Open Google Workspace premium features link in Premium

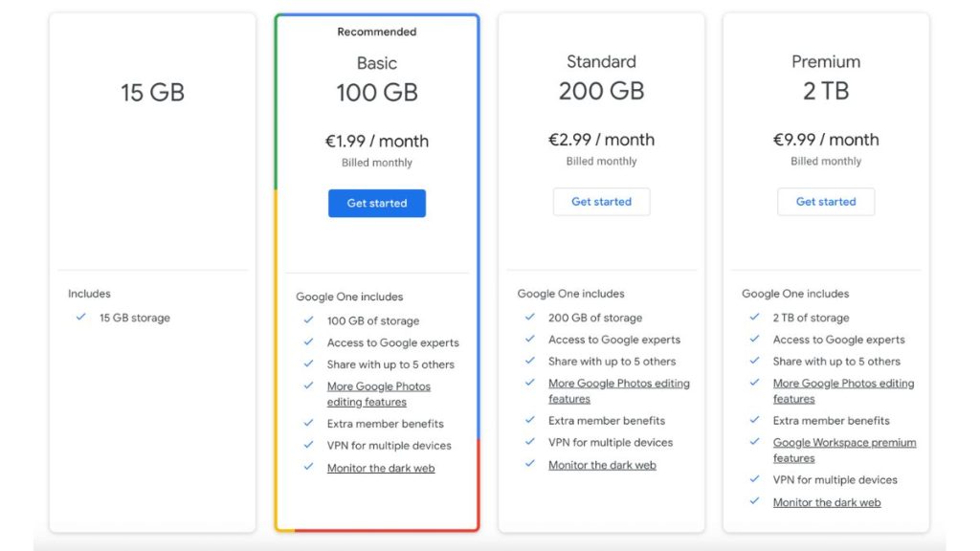pyautogui.click(x=844, y=443)
